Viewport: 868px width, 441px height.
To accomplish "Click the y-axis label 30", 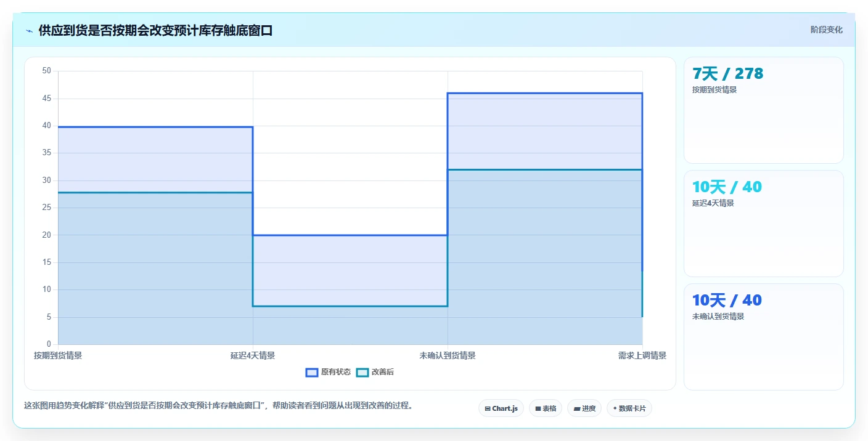I will pos(47,180).
